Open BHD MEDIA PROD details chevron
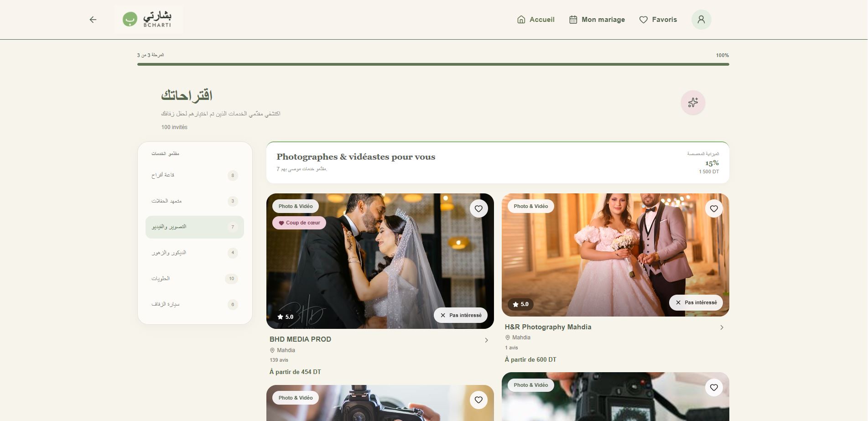Screen dimensions: 868x421 tap(486, 340)
